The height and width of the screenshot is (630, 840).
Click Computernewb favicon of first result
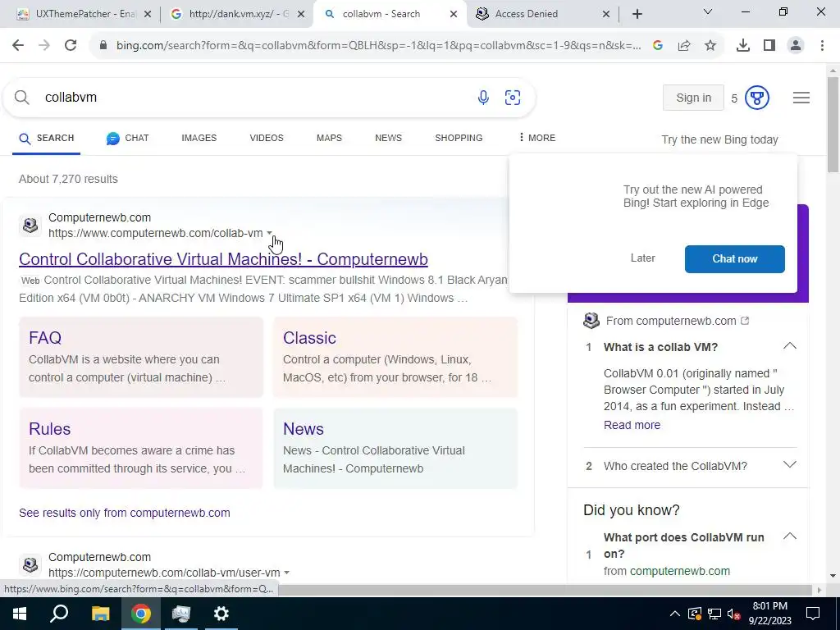[x=30, y=225]
